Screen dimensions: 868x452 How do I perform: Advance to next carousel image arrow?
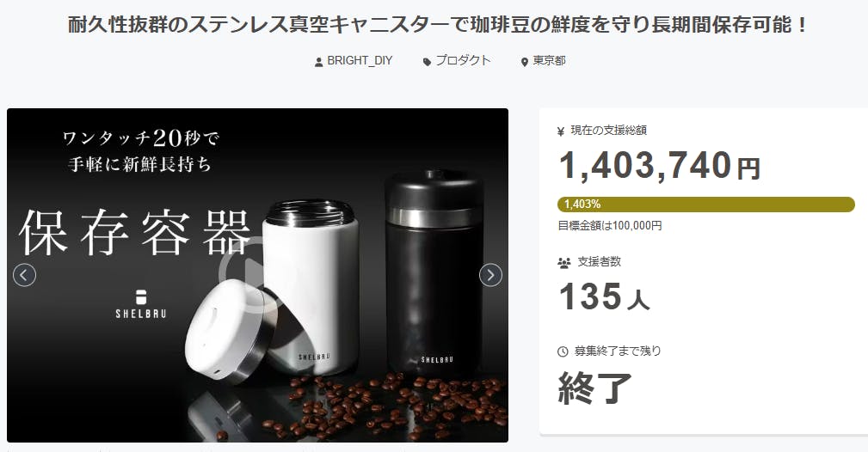point(490,275)
